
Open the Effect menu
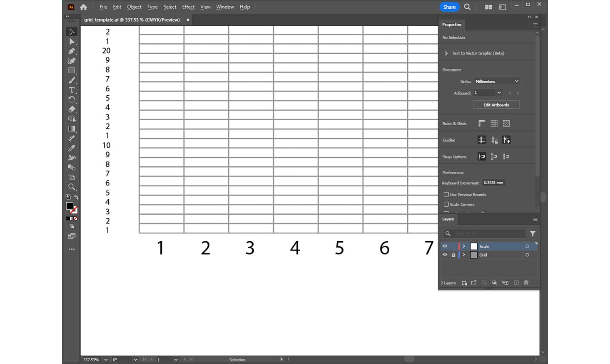(188, 7)
